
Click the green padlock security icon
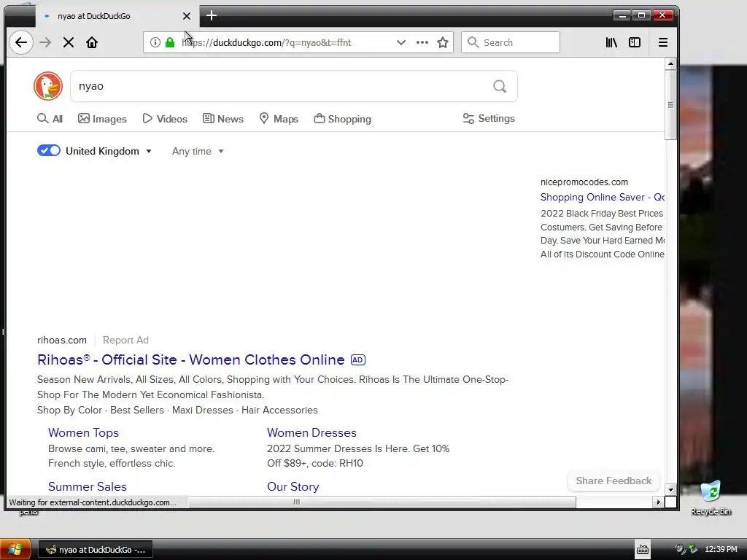click(169, 42)
